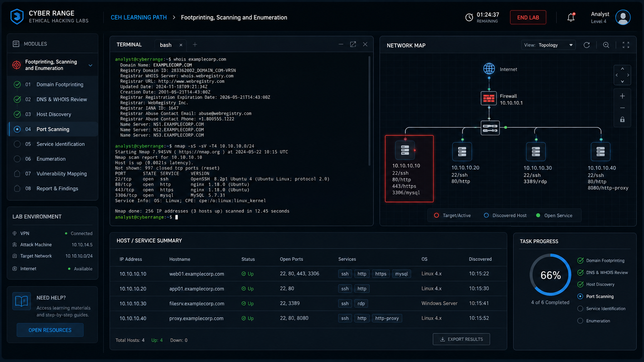Zoom in on the network map
Viewport: 644px width, 362px height.
pyautogui.click(x=622, y=96)
